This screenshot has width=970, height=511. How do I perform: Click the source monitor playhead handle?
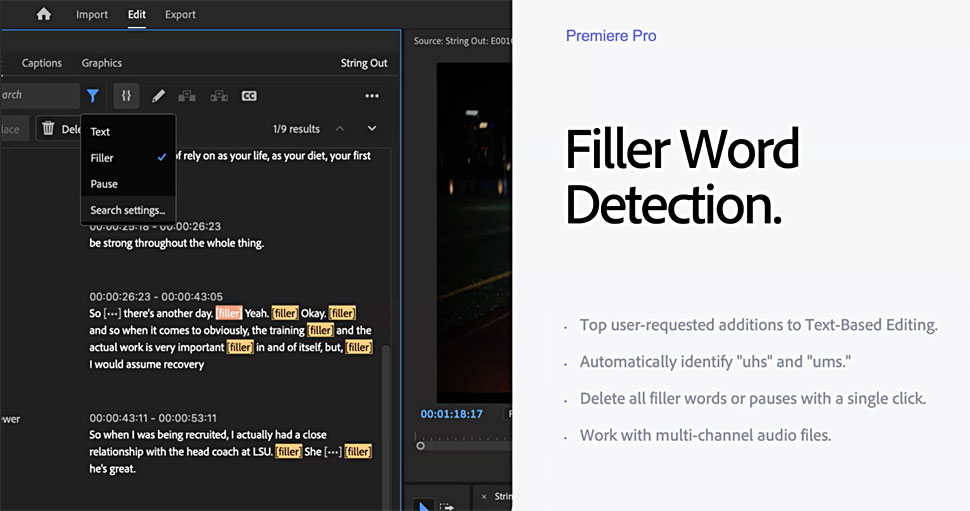click(421, 445)
